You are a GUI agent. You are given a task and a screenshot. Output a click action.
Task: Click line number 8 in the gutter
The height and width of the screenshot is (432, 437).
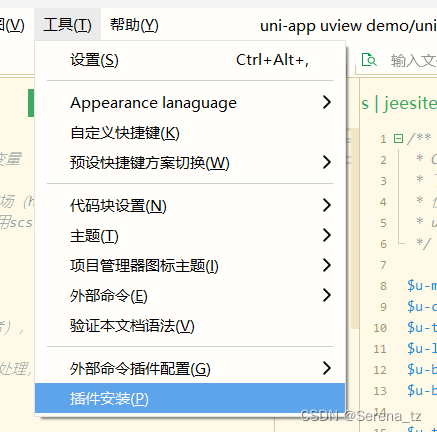[x=383, y=286]
